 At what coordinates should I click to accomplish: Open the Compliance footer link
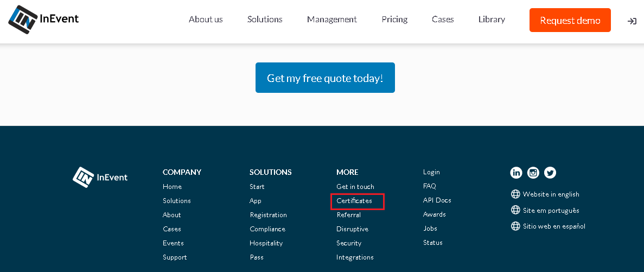pyautogui.click(x=267, y=229)
